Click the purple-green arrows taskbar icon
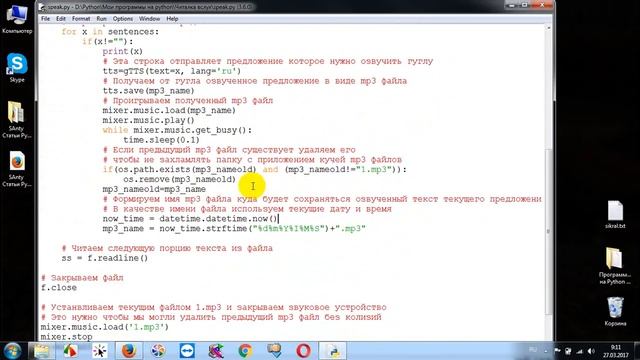 click(x=216, y=351)
